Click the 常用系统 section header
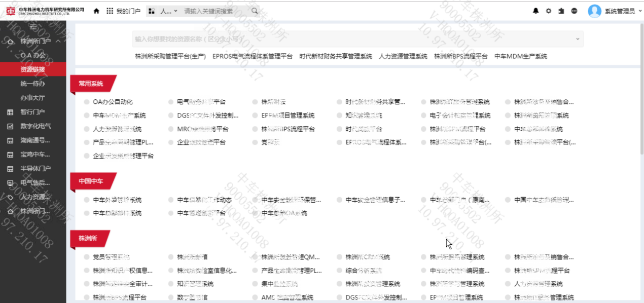The width and height of the screenshot is (644, 303). pos(91,84)
